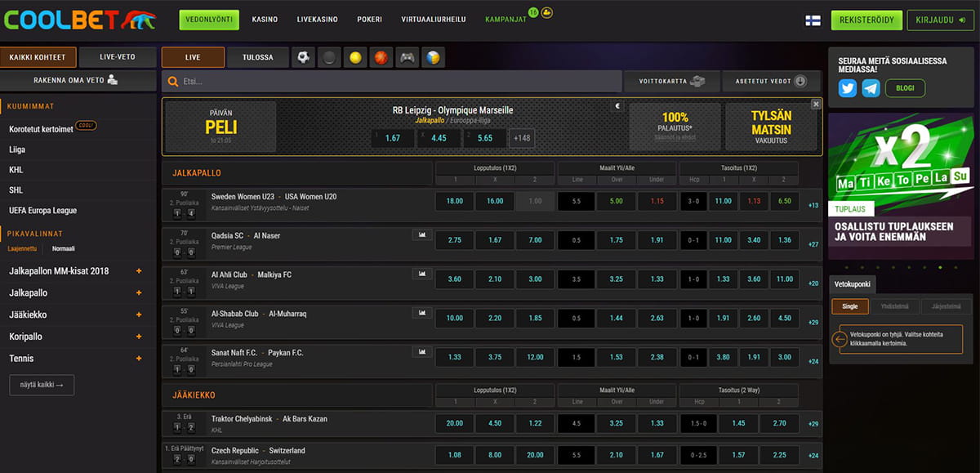Screen dimensions: 980x473
Task: Open Kampanjat promotions page
Action: pos(506,20)
